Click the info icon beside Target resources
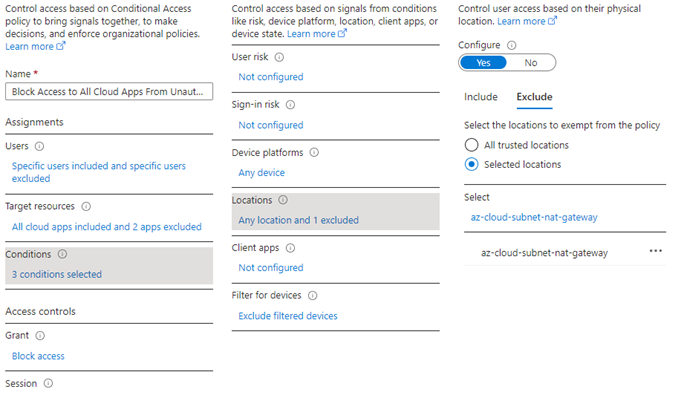The image size is (684, 395). 86,206
